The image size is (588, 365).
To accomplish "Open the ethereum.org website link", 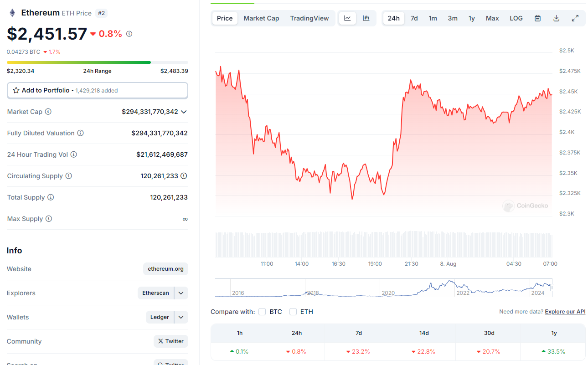I will (x=165, y=269).
